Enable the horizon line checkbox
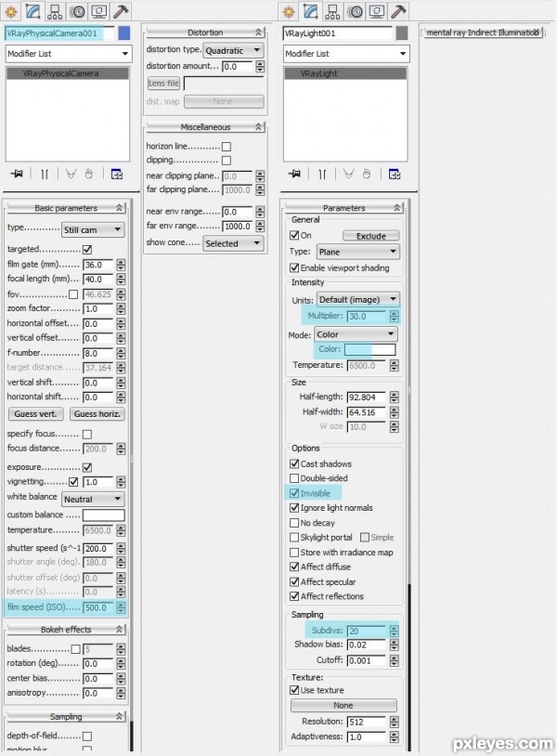557x756 pixels. pos(227,146)
